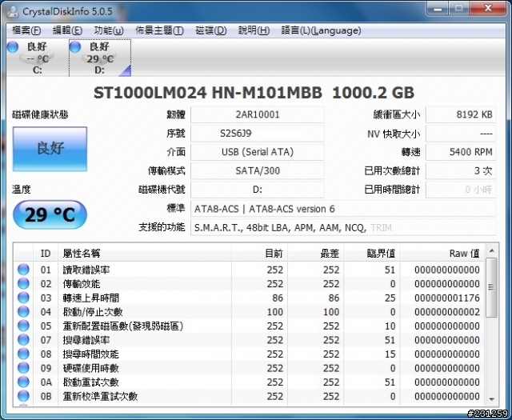Click the status orb for attribute 01
Screen dimensions: 512x420
tap(23, 270)
